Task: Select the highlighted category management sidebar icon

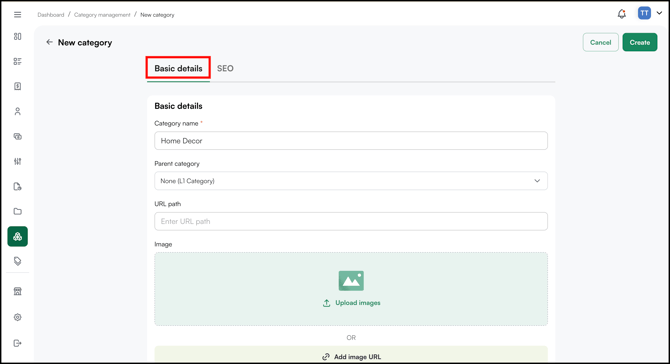Action: (x=18, y=236)
